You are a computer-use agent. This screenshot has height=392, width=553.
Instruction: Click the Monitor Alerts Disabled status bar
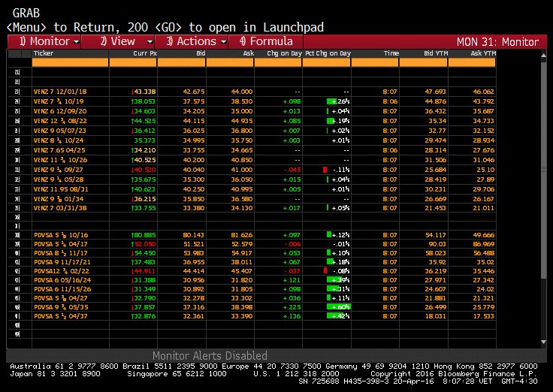click(x=210, y=355)
